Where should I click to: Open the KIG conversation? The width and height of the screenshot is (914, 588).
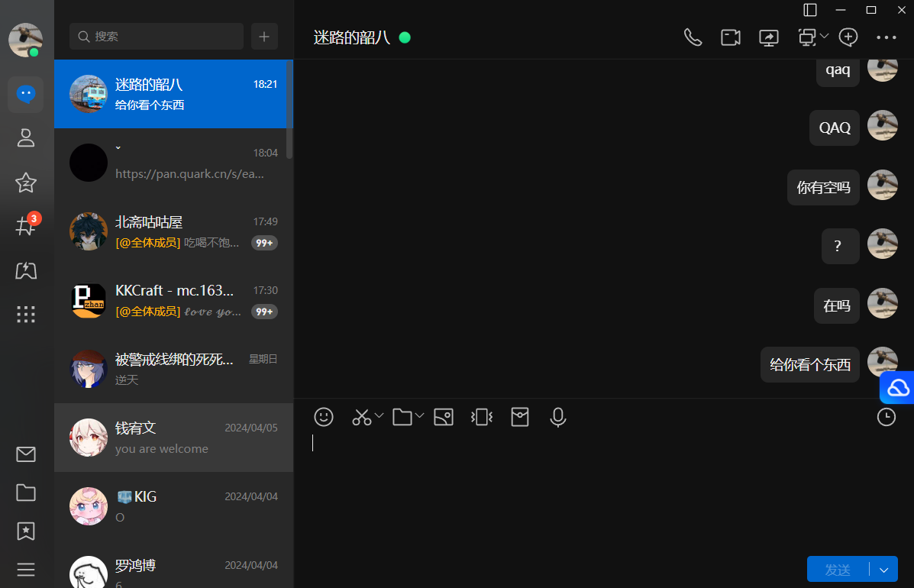tap(173, 506)
